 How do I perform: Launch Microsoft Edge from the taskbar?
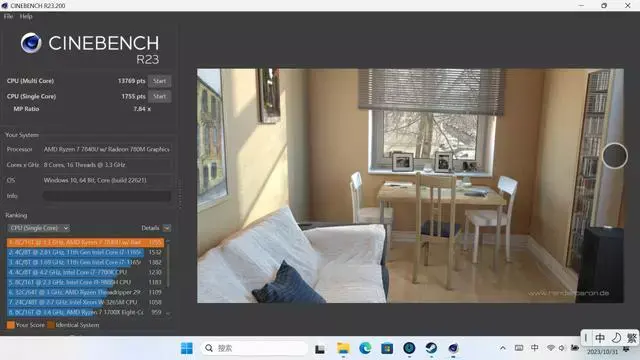(x=365, y=348)
